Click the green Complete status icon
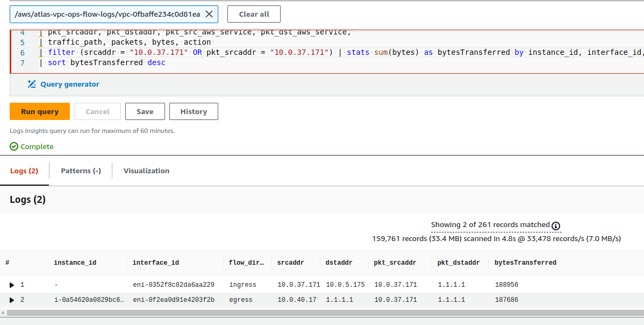The height and width of the screenshot is (325, 644). click(14, 147)
